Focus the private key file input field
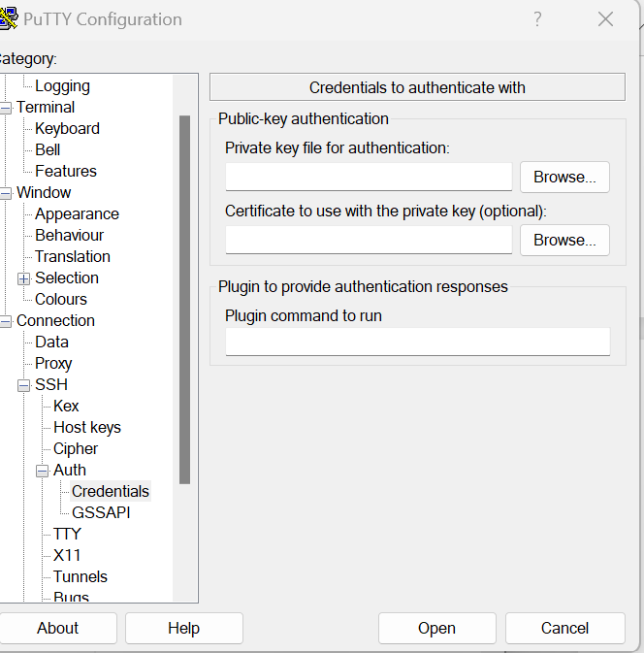This screenshot has width=644, height=653. pos(369,177)
